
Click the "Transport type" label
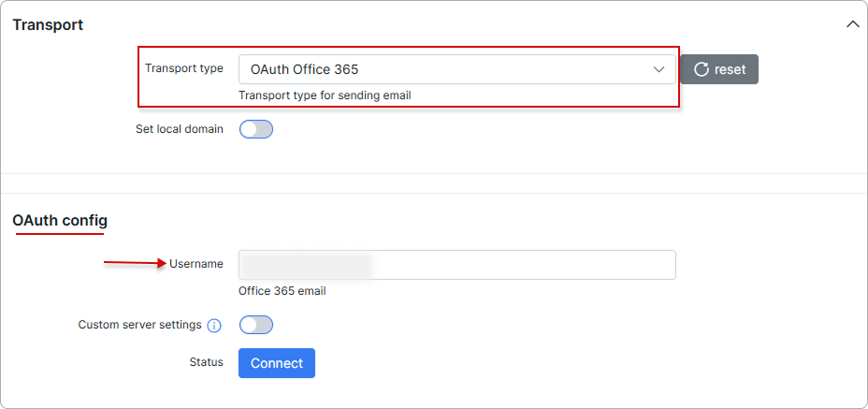184,67
